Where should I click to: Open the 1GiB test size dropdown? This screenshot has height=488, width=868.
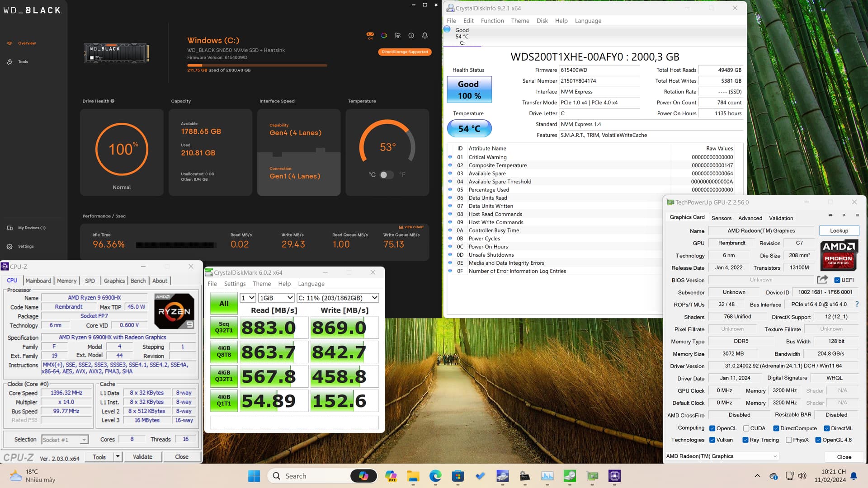point(276,298)
